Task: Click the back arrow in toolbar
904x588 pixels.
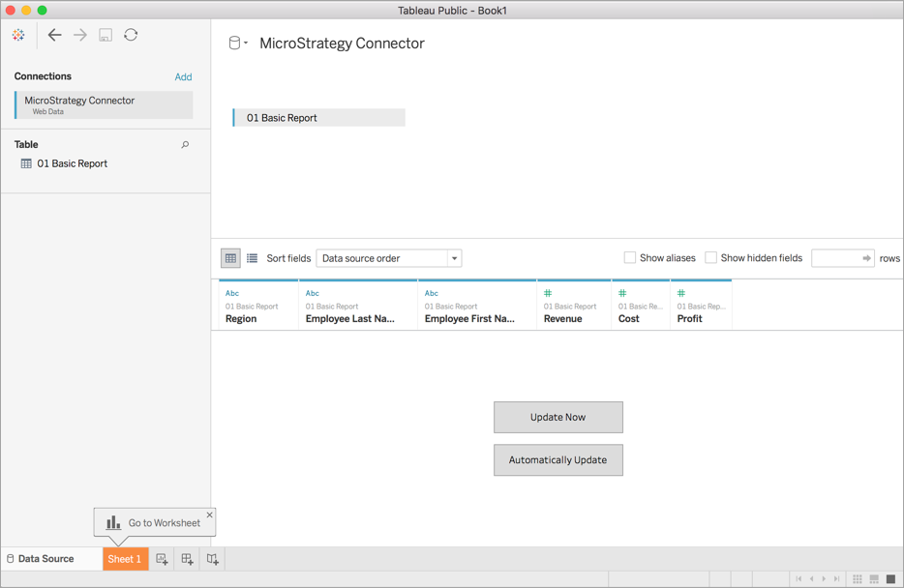Action: pyautogui.click(x=54, y=35)
